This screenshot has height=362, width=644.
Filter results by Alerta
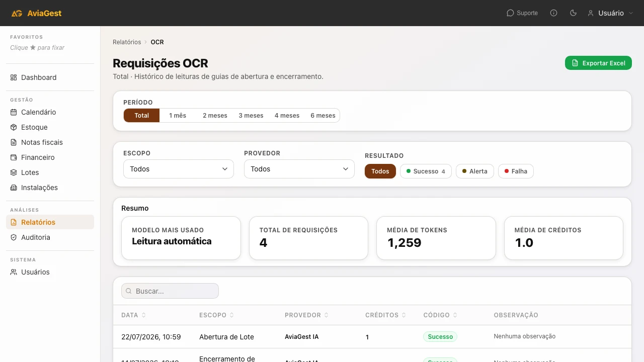pos(475,171)
